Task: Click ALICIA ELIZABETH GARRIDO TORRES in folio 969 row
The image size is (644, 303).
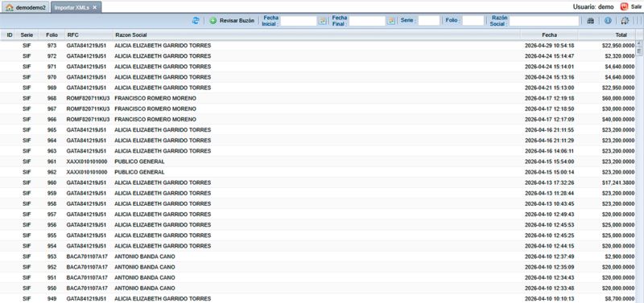Action: (163, 88)
